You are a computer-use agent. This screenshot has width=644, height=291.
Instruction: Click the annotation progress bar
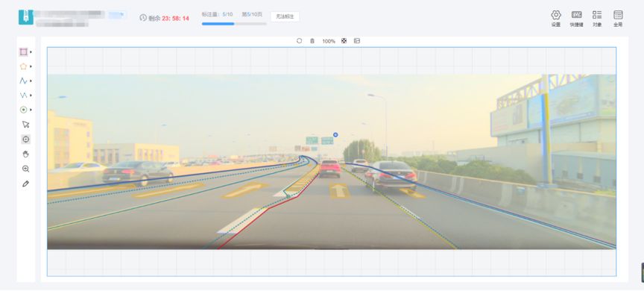234,24
